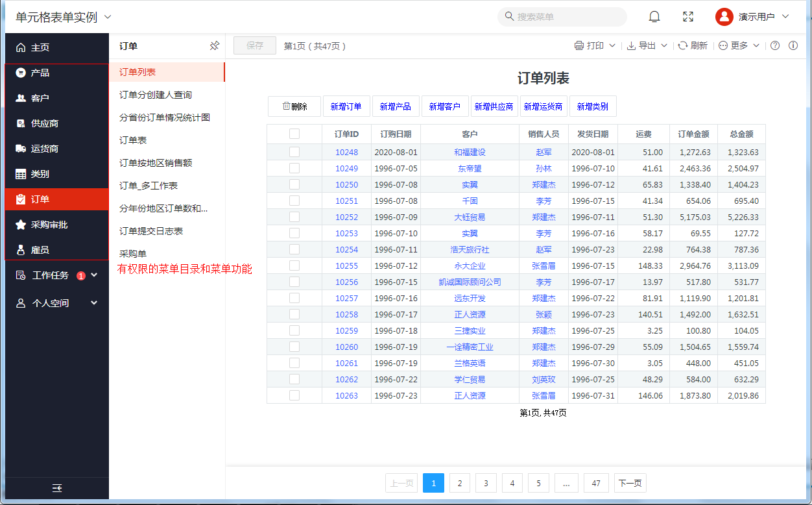The height and width of the screenshot is (505, 812).
Task: Click the 打印 printer icon
Action: click(x=579, y=45)
